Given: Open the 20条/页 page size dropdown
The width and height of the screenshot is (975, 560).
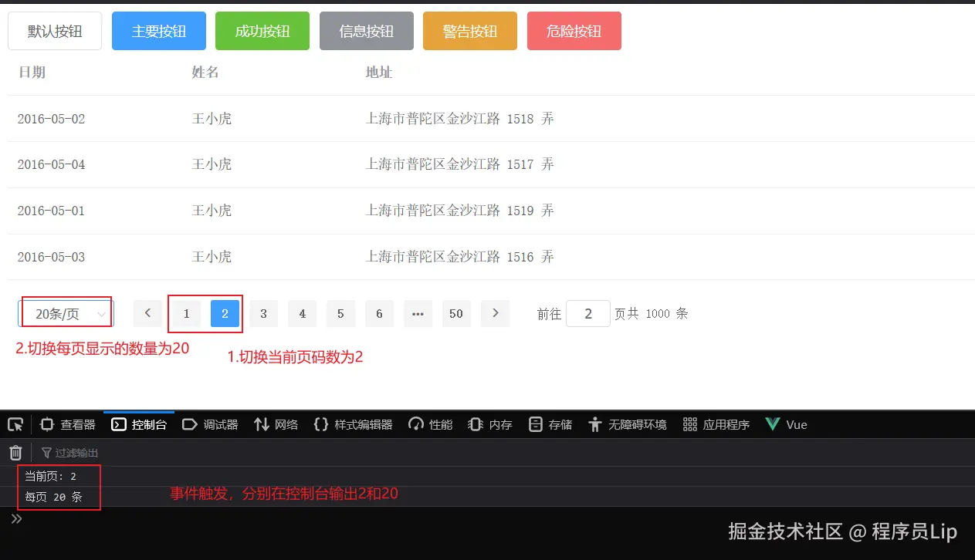Looking at the screenshot, I should click(x=66, y=312).
